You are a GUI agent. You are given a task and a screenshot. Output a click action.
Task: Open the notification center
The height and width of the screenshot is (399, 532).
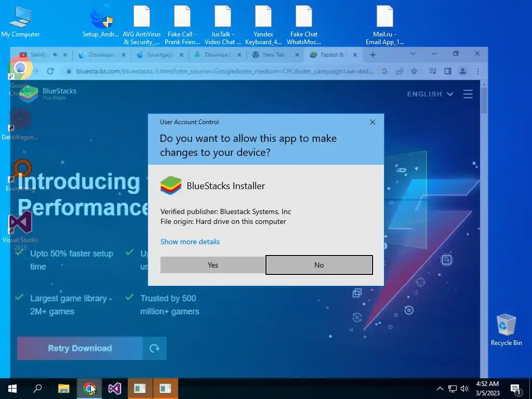tap(516, 389)
